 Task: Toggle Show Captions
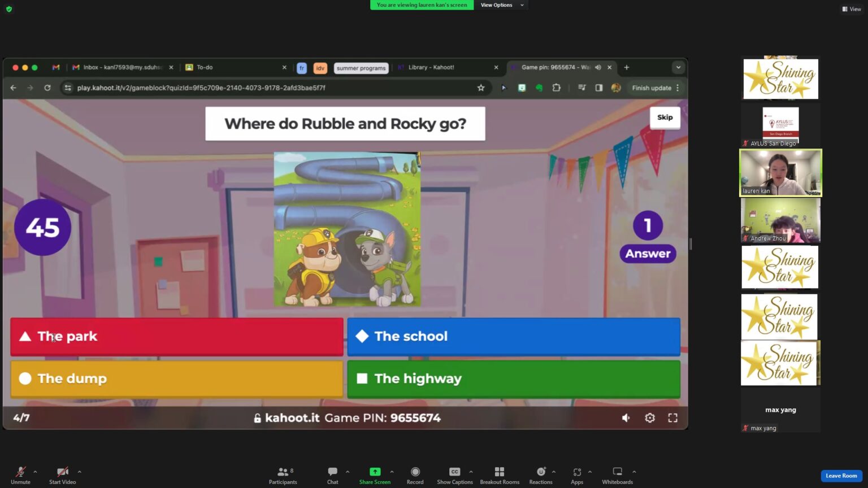pos(454,476)
